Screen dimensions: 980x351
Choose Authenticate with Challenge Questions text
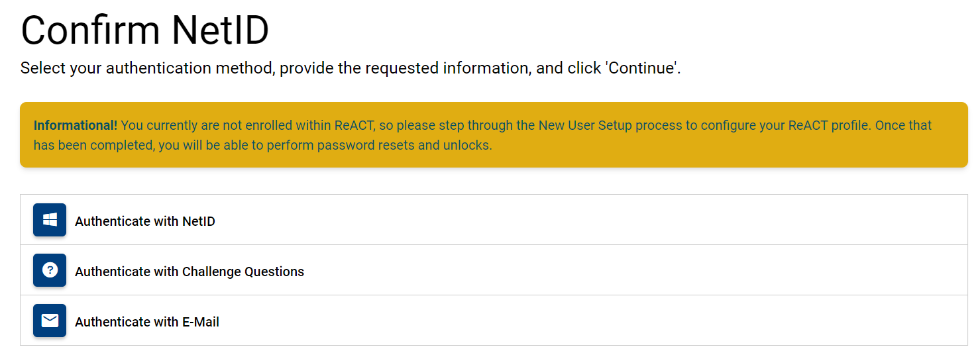point(189,272)
